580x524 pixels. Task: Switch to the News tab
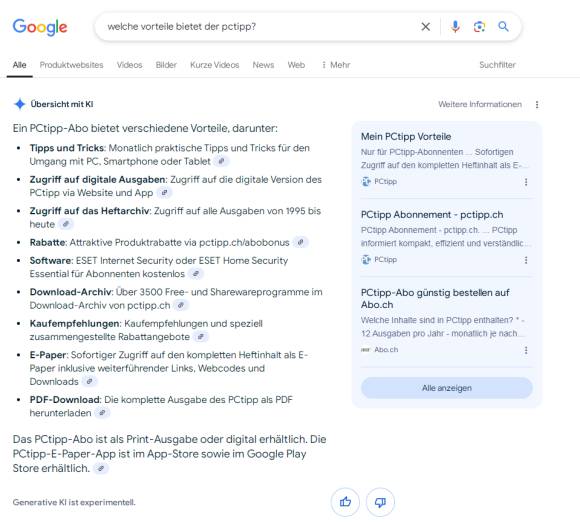pyautogui.click(x=263, y=65)
